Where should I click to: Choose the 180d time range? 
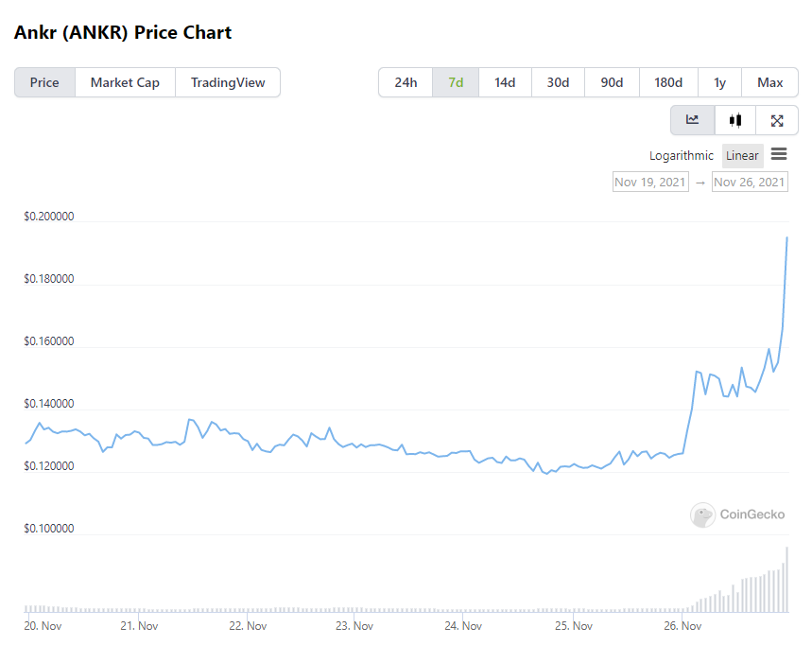(x=668, y=82)
